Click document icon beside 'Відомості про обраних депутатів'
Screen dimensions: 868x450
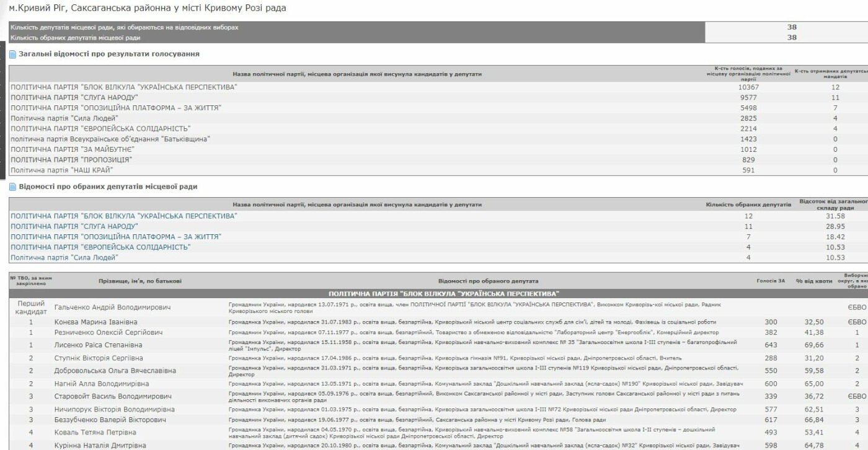(13, 187)
